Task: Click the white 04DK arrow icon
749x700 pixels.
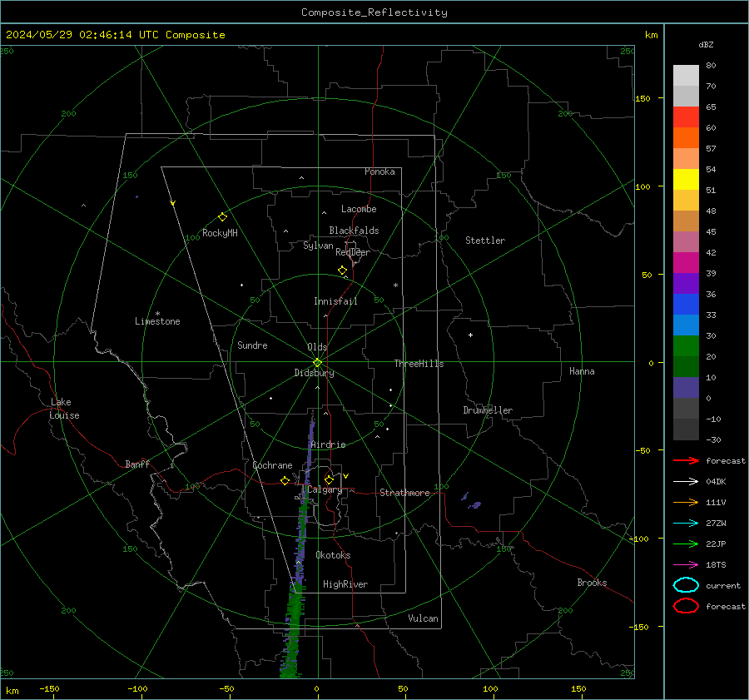Action: pyautogui.click(x=686, y=481)
